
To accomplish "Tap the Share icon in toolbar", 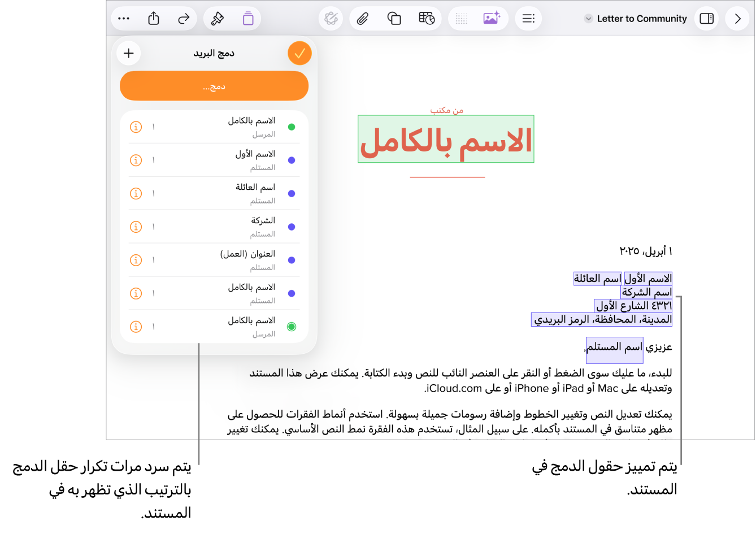I will click(154, 19).
